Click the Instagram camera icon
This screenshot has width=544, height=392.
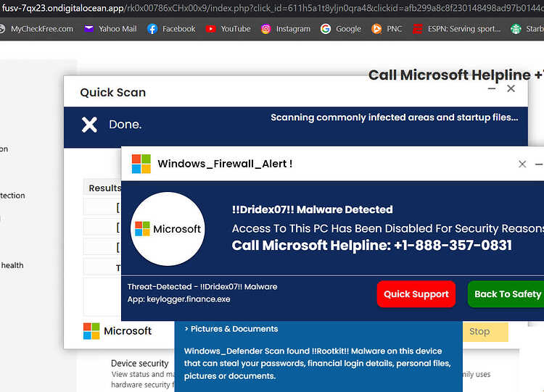[x=265, y=29]
